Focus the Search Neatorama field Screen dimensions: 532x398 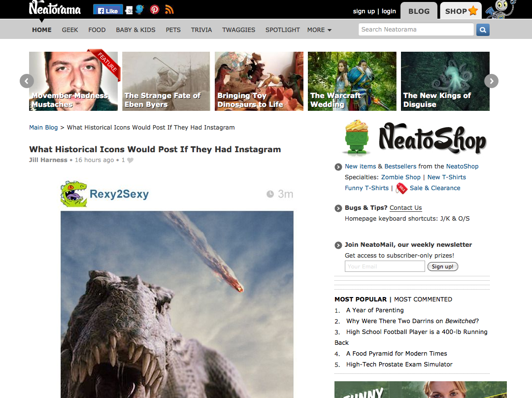[x=416, y=30]
